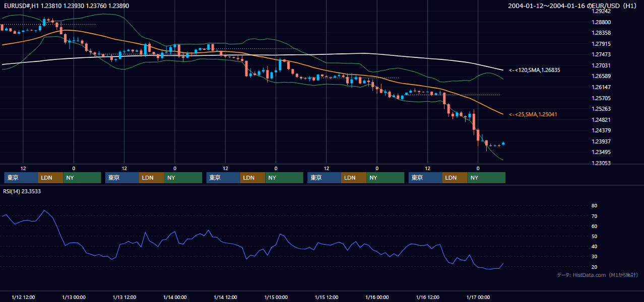Select the 25 SMA label 1.25041
The width and height of the screenshot is (644, 302).
click(533, 114)
